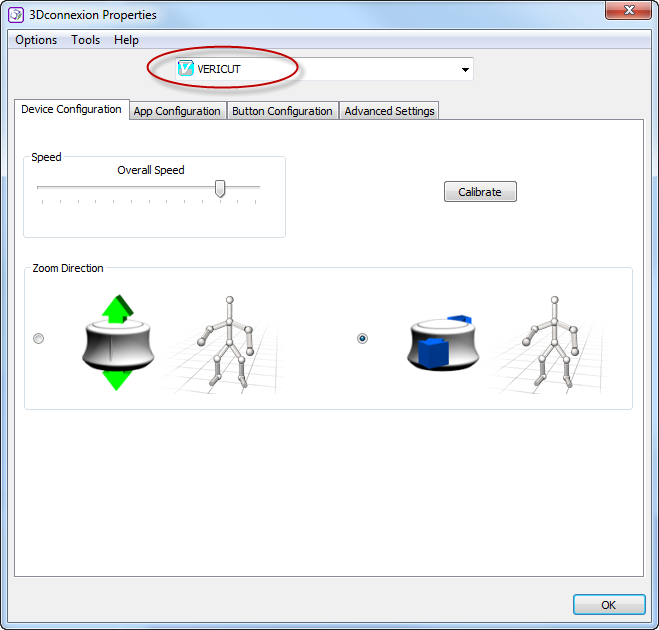This screenshot has width=659, height=630.
Task: Click OK to confirm settings
Action: (609, 605)
